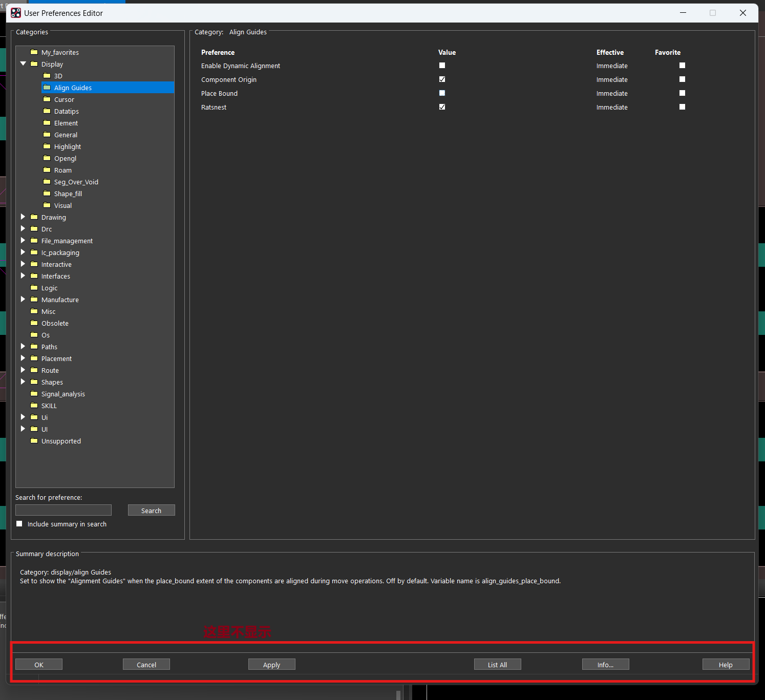
Task: Open the Info... dialog
Action: 606,665
